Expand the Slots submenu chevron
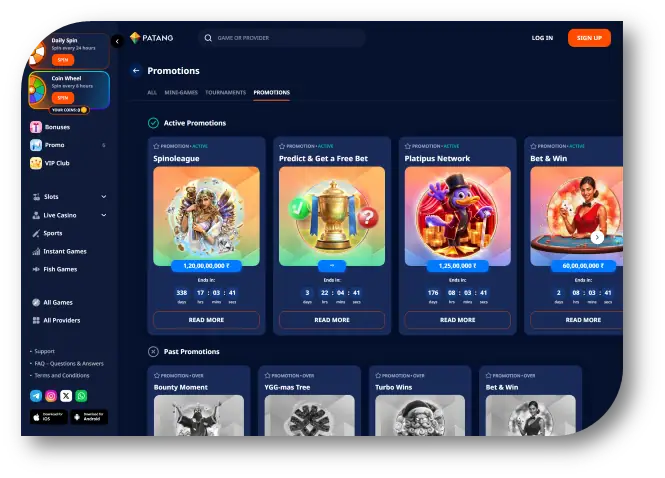This screenshot has width=665, height=478. pyautogui.click(x=104, y=197)
